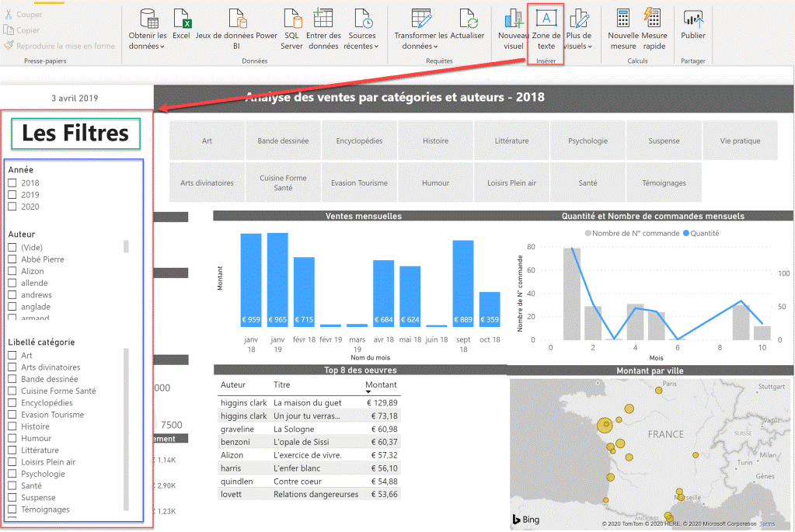The width and height of the screenshot is (795, 532).
Task: Click the Art category button
Action: coord(207,141)
